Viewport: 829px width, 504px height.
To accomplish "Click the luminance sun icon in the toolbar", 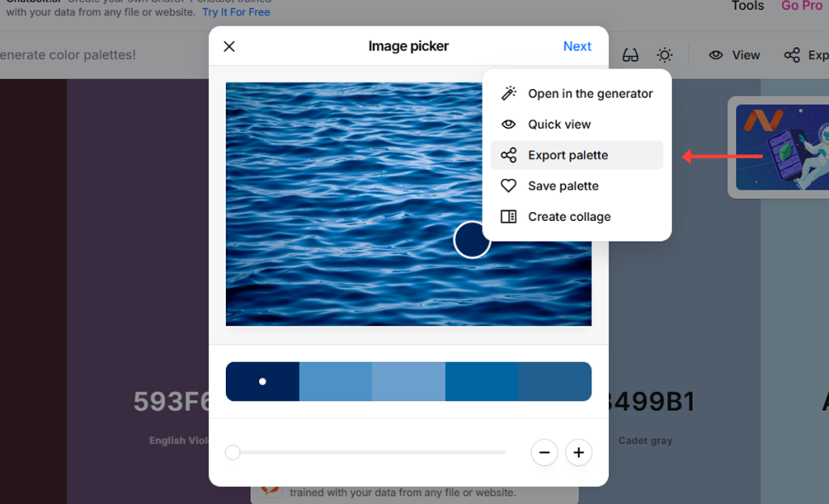I will (665, 55).
